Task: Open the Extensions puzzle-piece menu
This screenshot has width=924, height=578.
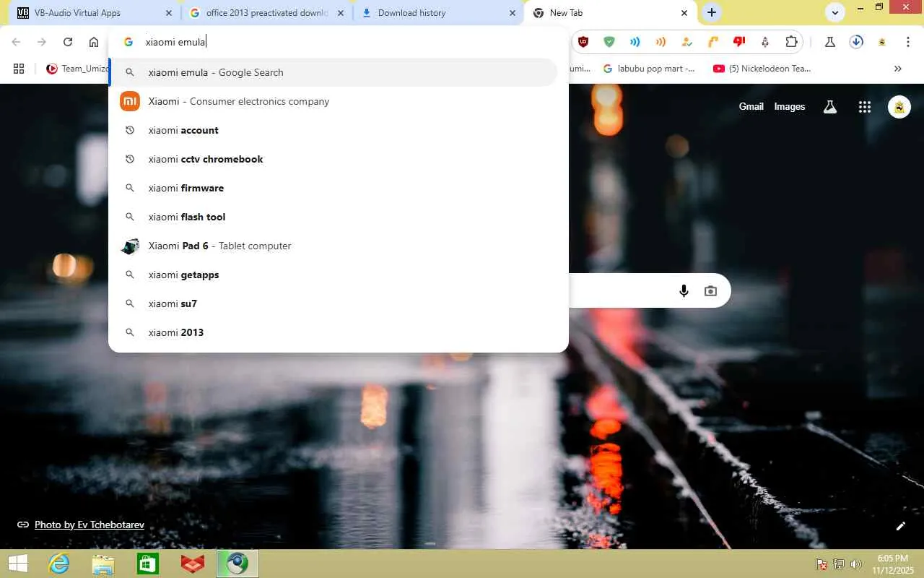Action: (x=791, y=42)
